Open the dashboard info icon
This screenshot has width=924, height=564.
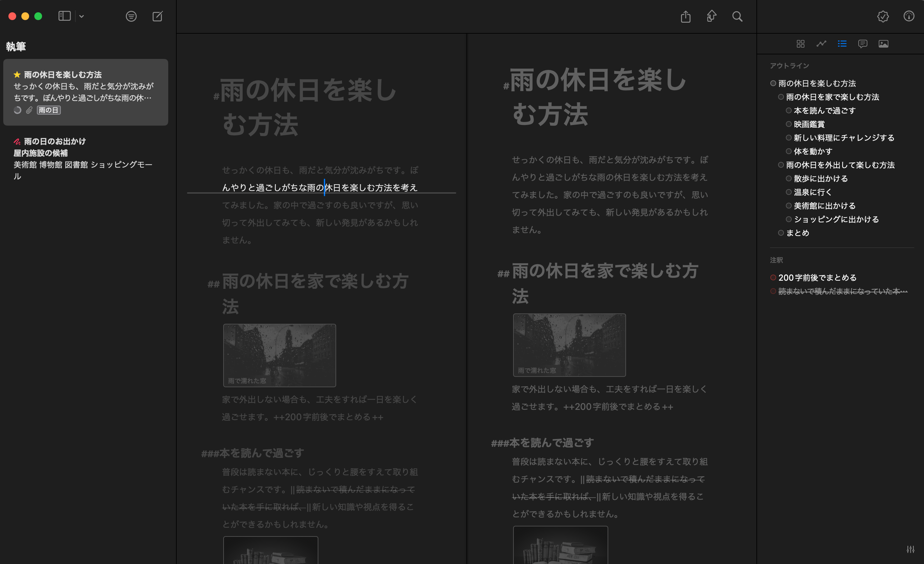pos(908,16)
